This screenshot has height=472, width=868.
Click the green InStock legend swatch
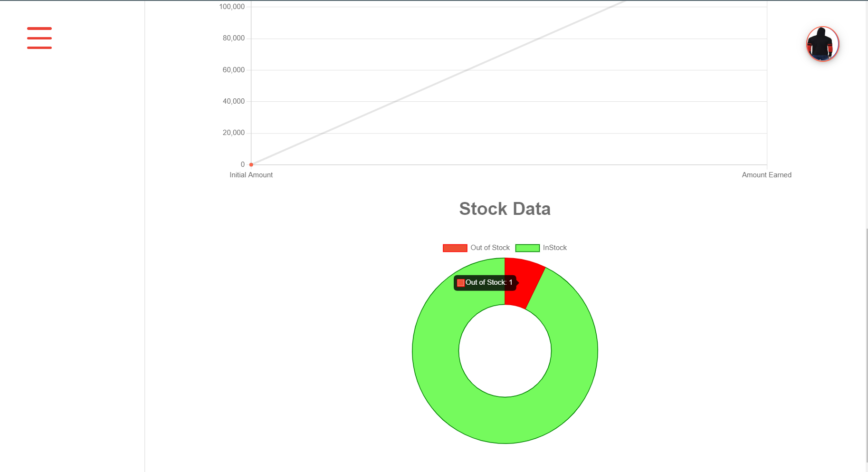pyautogui.click(x=528, y=248)
